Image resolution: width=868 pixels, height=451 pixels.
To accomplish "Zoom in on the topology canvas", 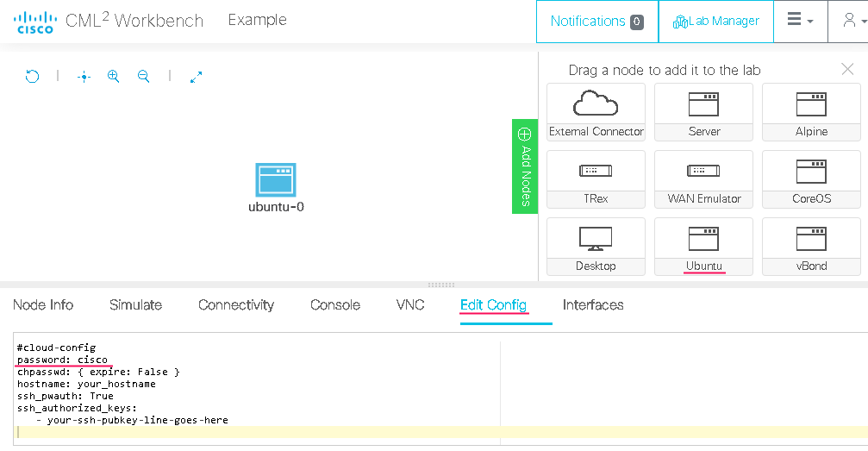I will click(x=114, y=77).
